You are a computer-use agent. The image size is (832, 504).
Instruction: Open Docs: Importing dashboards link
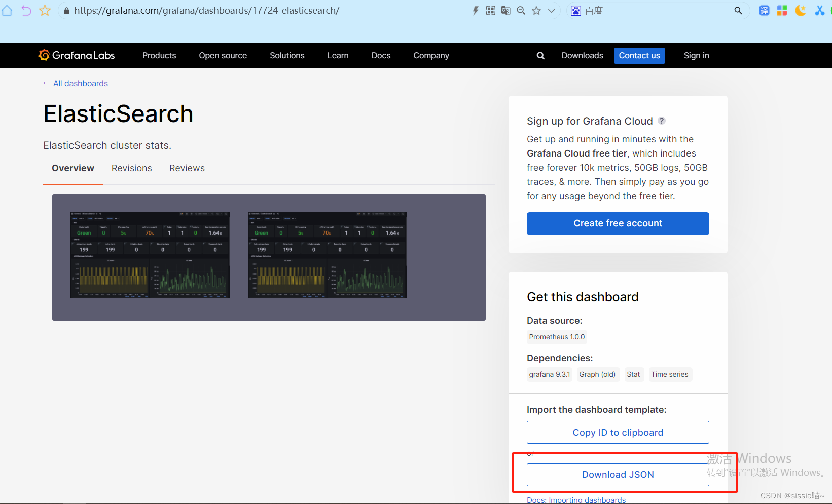pyautogui.click(x=576, y=500)
